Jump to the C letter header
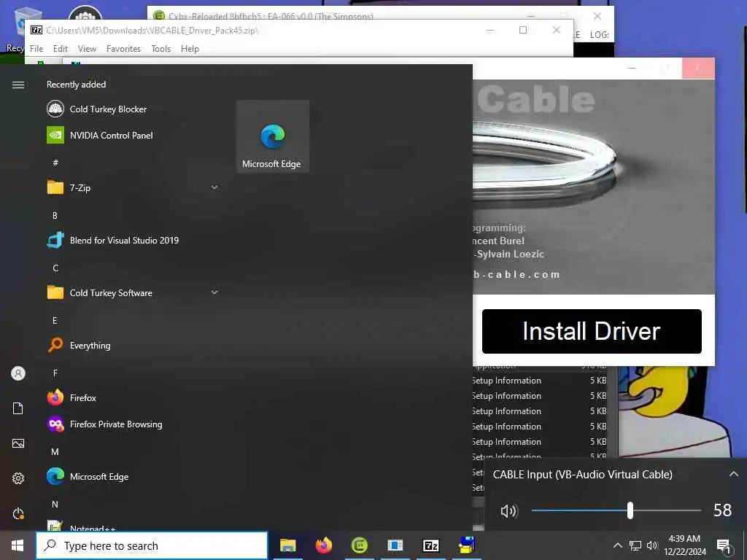The image size is (747, 560). (55, 268)
